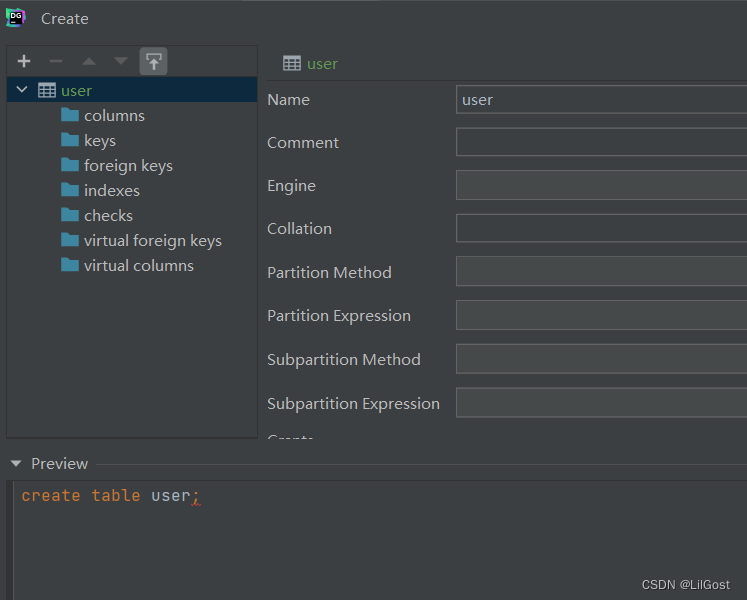Select the virtual foreign keys tree item
This screenshot has width=747, height=600.
coord(152,241)
